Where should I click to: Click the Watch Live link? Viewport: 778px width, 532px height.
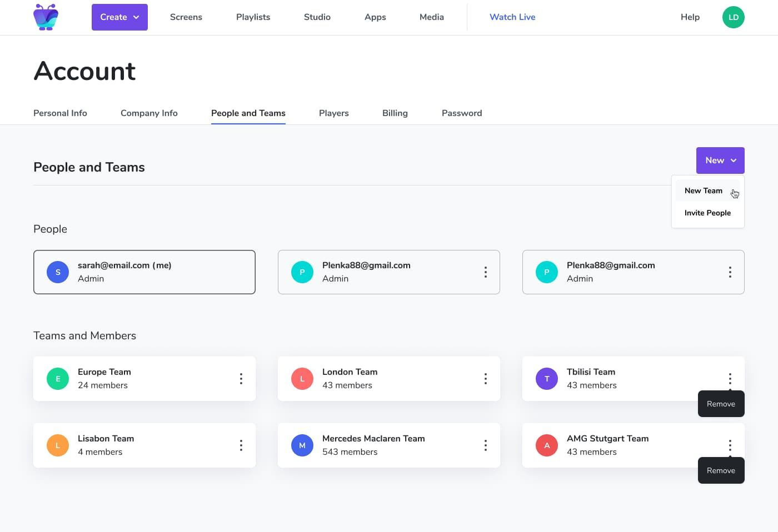click(x=512, y=17)
